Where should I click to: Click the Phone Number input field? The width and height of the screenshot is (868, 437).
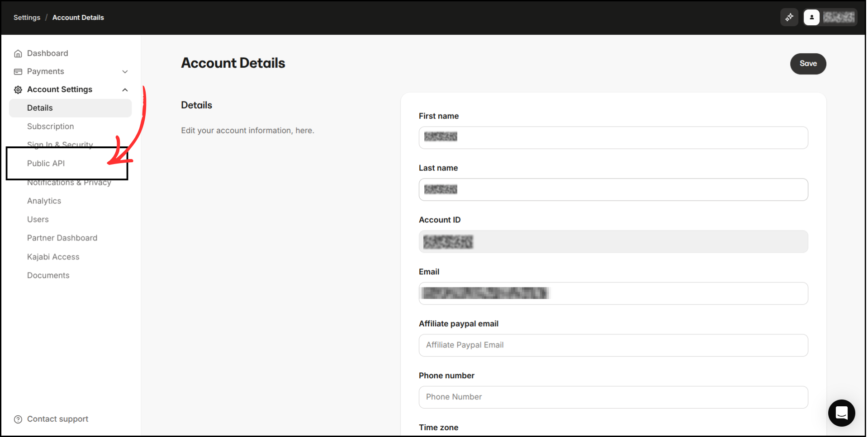[613, 397]
